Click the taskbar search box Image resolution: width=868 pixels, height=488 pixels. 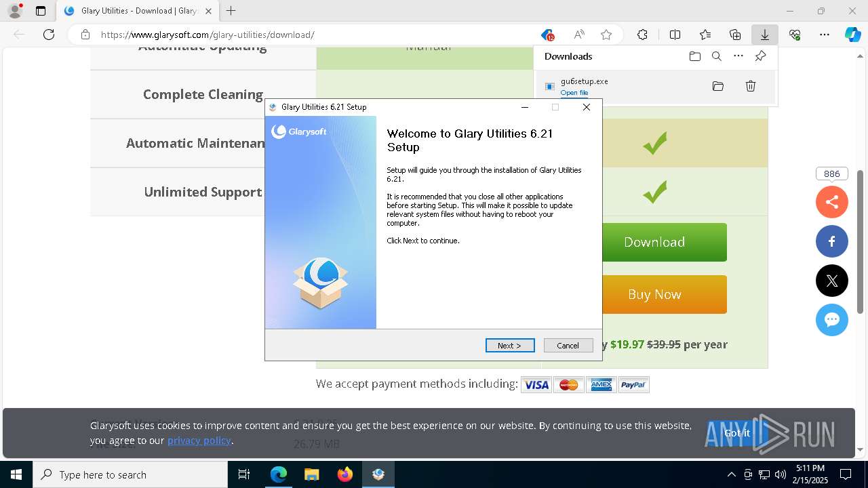pyautogui.click(x=130, y=474)
